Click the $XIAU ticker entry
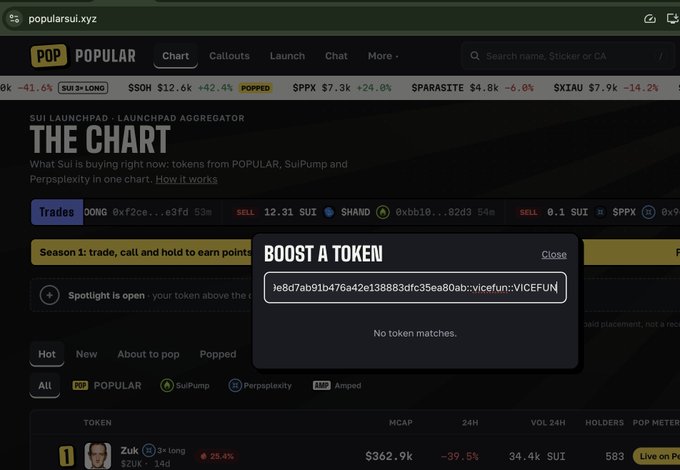 (605, 88)
